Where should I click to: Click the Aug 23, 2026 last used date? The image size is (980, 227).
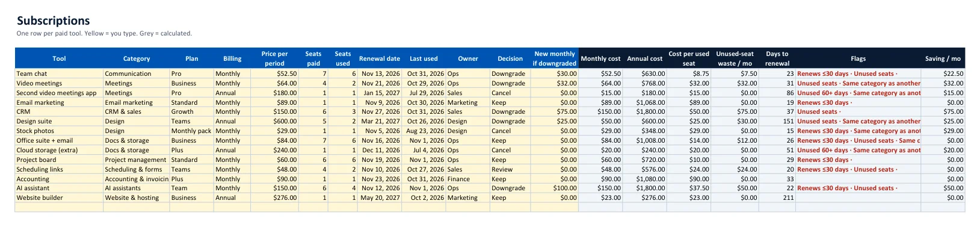tap(424, 131)
